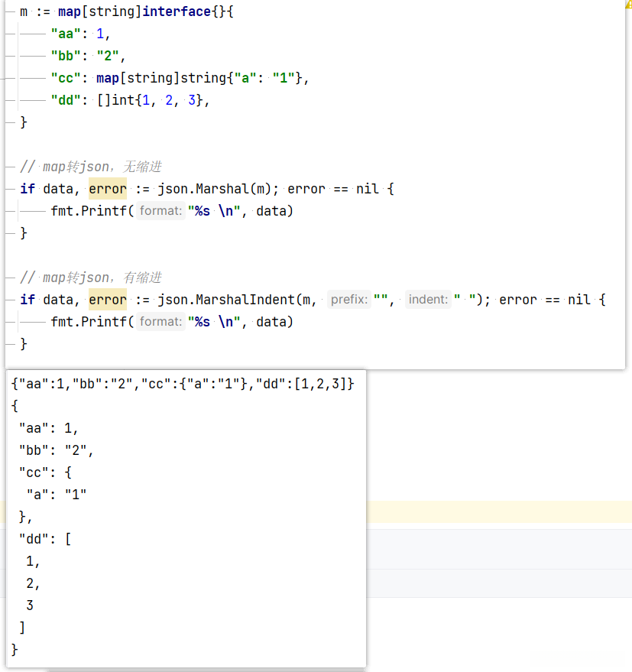Click 'json.MarshalIndent' function name
Viewport: 632px width, 672px height.
click(x=226, y=300)
